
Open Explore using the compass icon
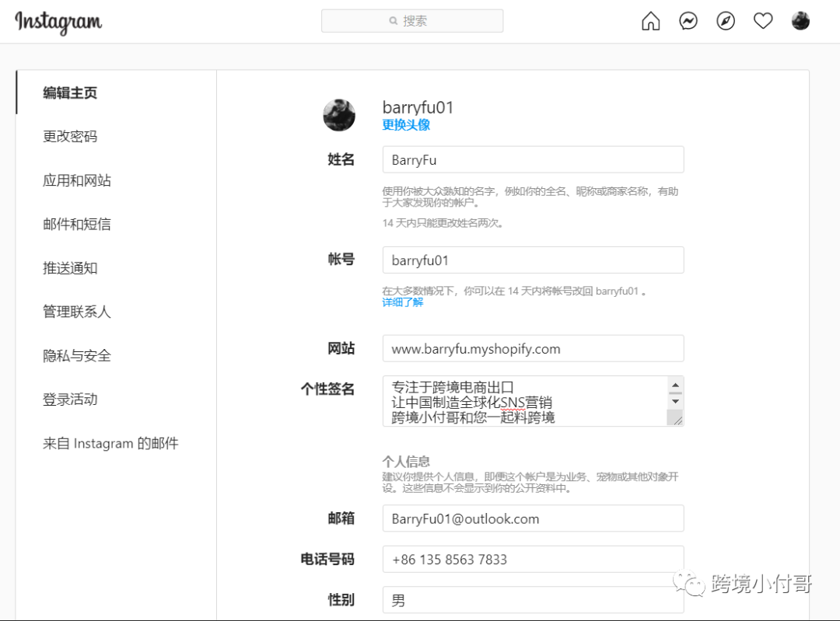pos(725,21)
